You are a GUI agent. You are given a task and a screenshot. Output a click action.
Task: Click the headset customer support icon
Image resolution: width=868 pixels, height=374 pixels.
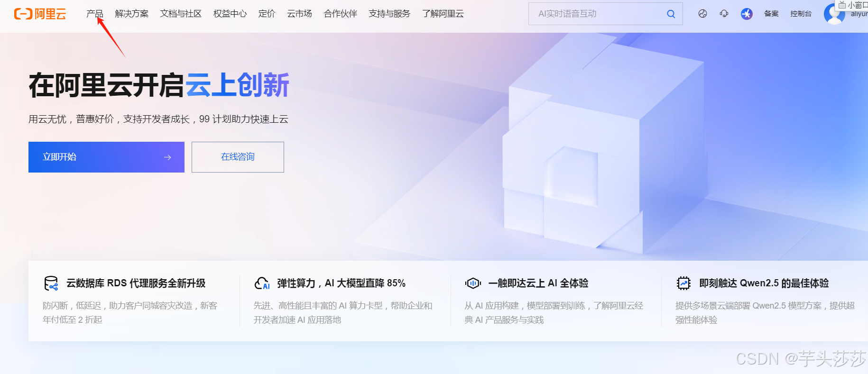tap(724, 14)
